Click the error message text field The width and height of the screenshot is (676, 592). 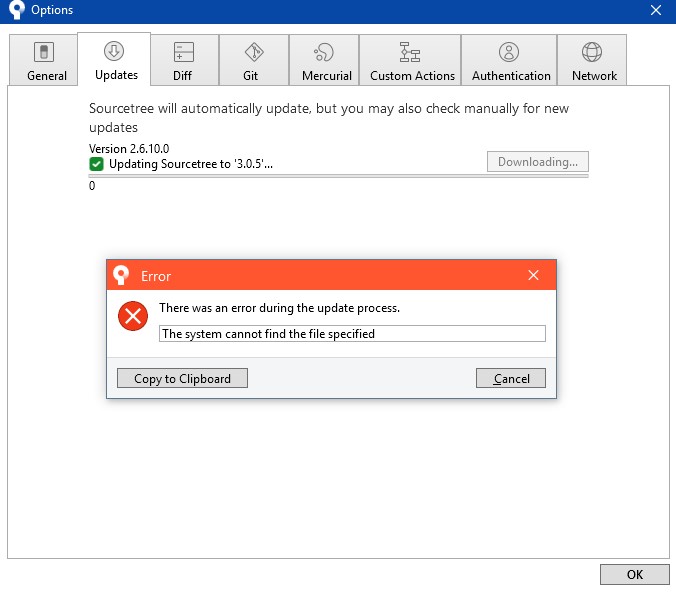tap(352, 334)
